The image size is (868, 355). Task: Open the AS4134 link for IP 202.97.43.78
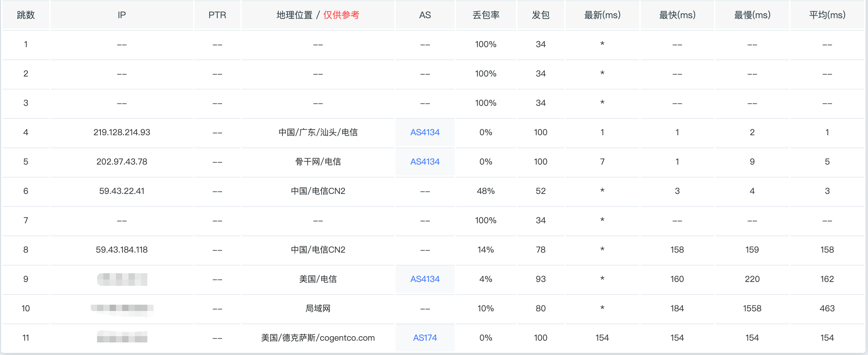(425, 162)
